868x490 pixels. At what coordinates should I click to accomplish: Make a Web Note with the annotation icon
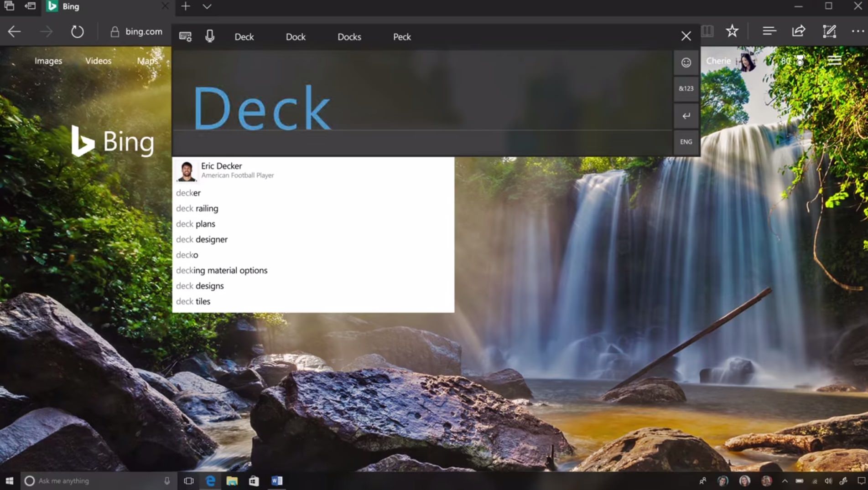click(x=830, y=31)
